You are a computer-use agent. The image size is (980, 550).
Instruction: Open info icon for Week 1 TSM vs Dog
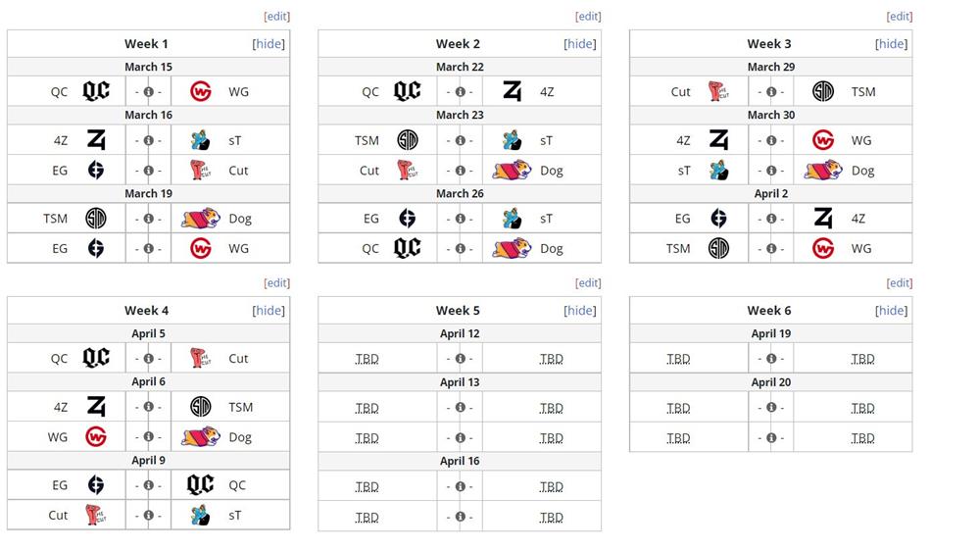tap(149, 219)
